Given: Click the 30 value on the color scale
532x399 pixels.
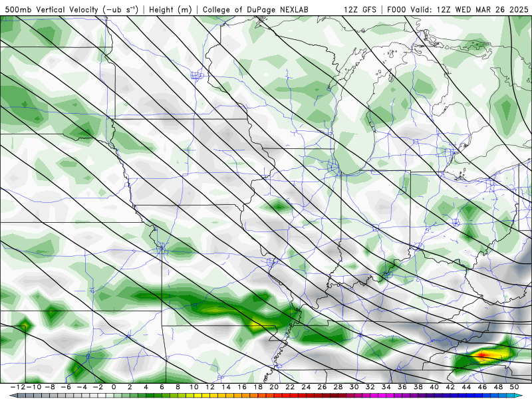Looking at the screenshot, I should [x=354, y=387].
